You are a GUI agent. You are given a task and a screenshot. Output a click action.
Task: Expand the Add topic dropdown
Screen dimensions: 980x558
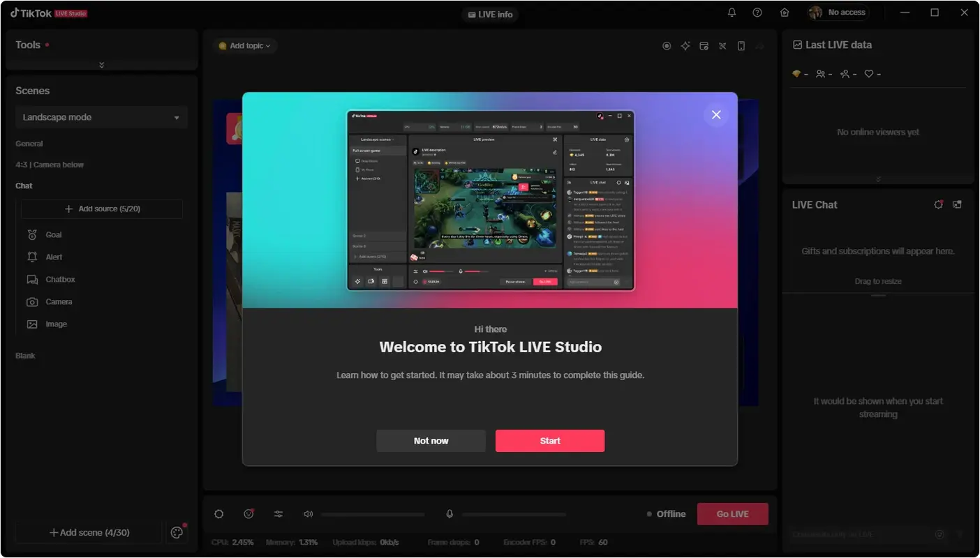click(x=245, y=45)
